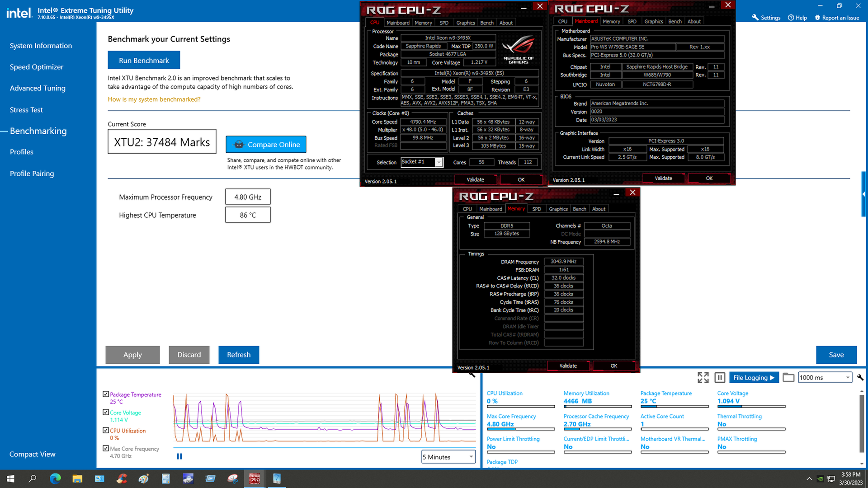Open Profile Pairing in XTU sidebar
Image resolution: width=868 pixels, height=488 pixels.
32,174
